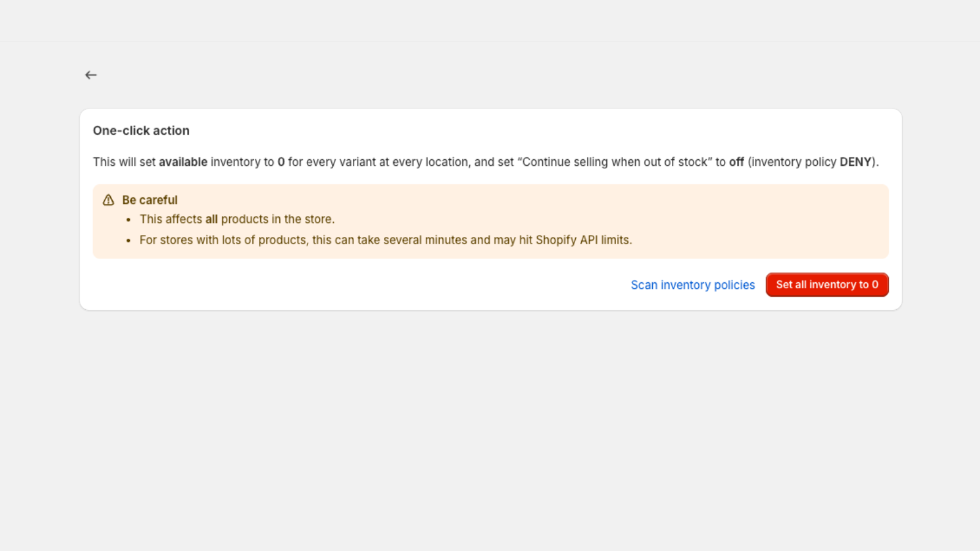Click the bold DENY policy text
Image resolution: width=980 pixels, height=551 pixels.
pyautogui.click(x=856, y=162)
